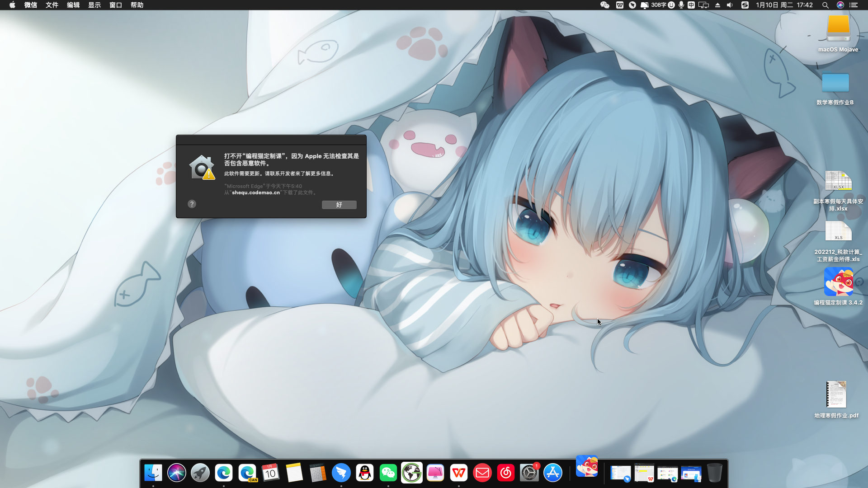Open DingTalk blue wing icon in the Dock
Viewport: 868px width, 488px height.
pos(341,473)
